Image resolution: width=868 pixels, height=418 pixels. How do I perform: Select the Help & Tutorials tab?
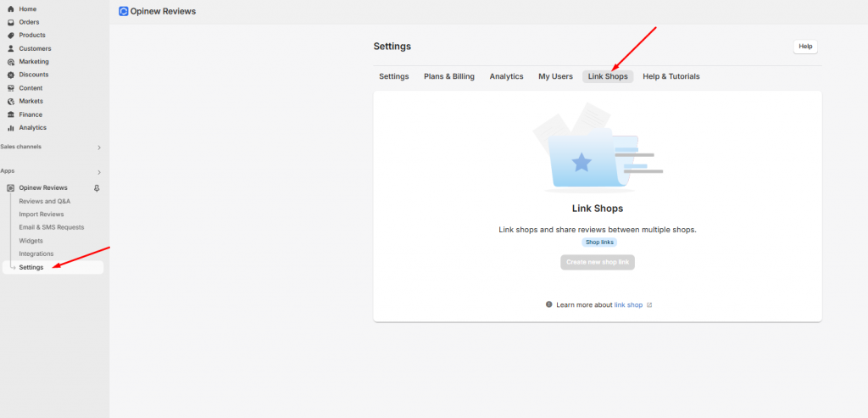pyautogui.click(x=671, y=76)
